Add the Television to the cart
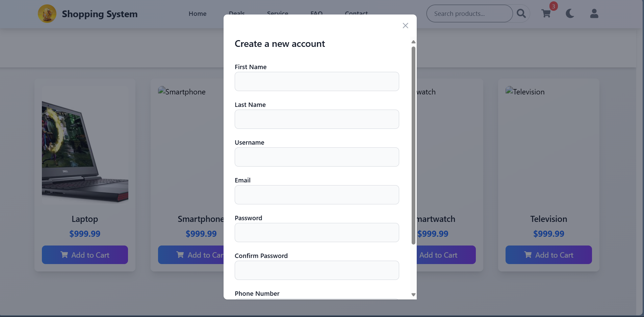Viewport: 644px width, 317px height. coord(548,255)
